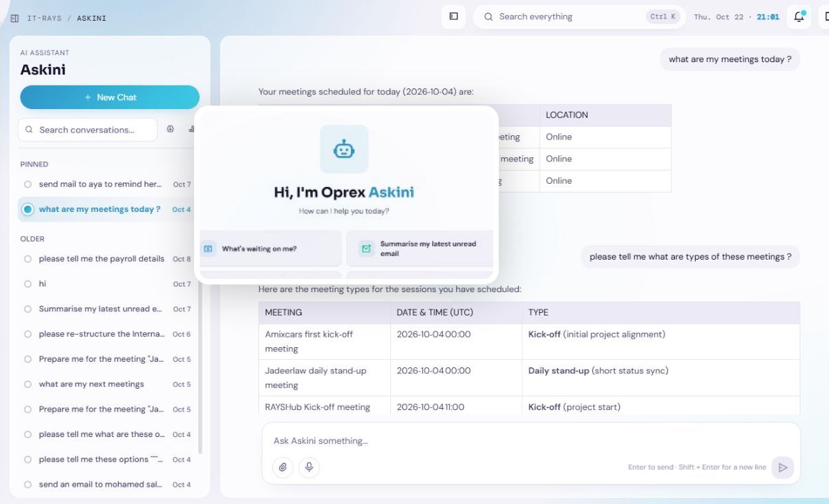Click the 'RAYSHub Kick-off meeting' cell
This screenshot has height=504, width=829.
(x=325, y=407)
